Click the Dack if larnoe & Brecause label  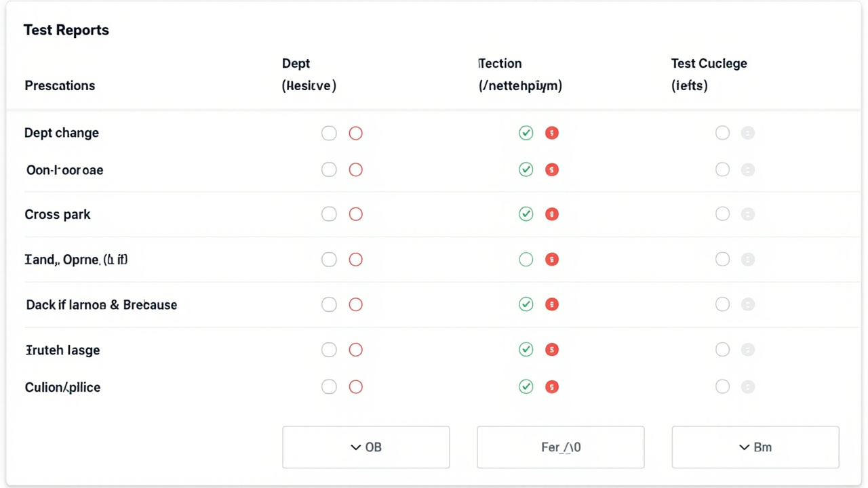coord(102,305)
